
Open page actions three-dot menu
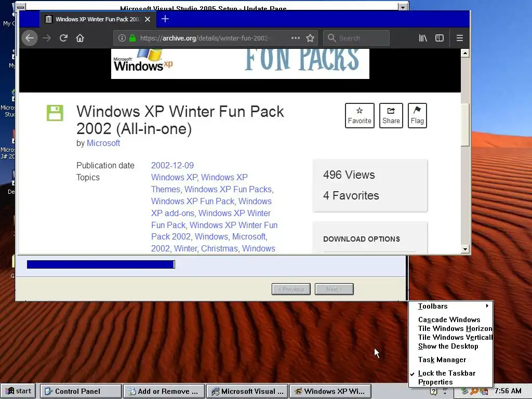[x=296, y=38]
